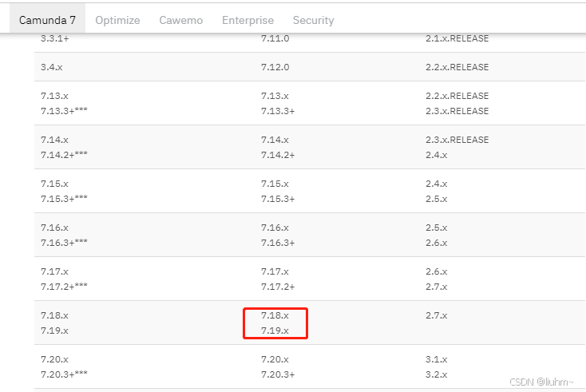Click the 7.20.3+*** entry

[x=64, y=374]
